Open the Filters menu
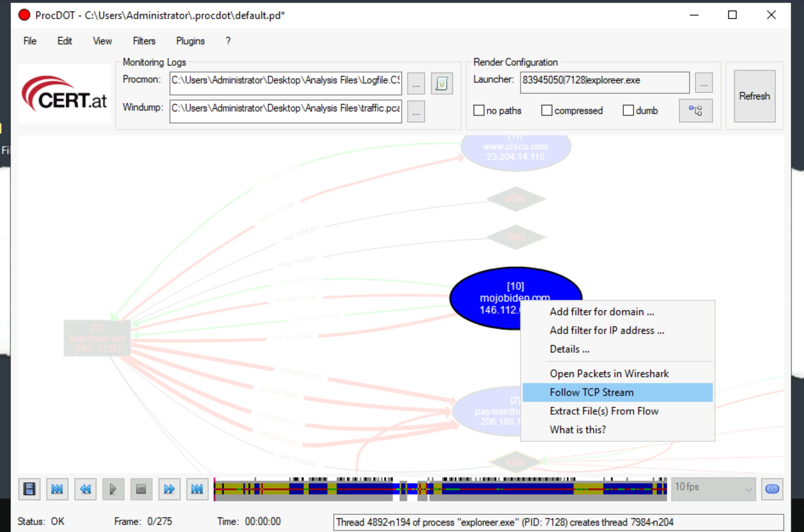This screenshot has height=532, width=804. point(144,41)
